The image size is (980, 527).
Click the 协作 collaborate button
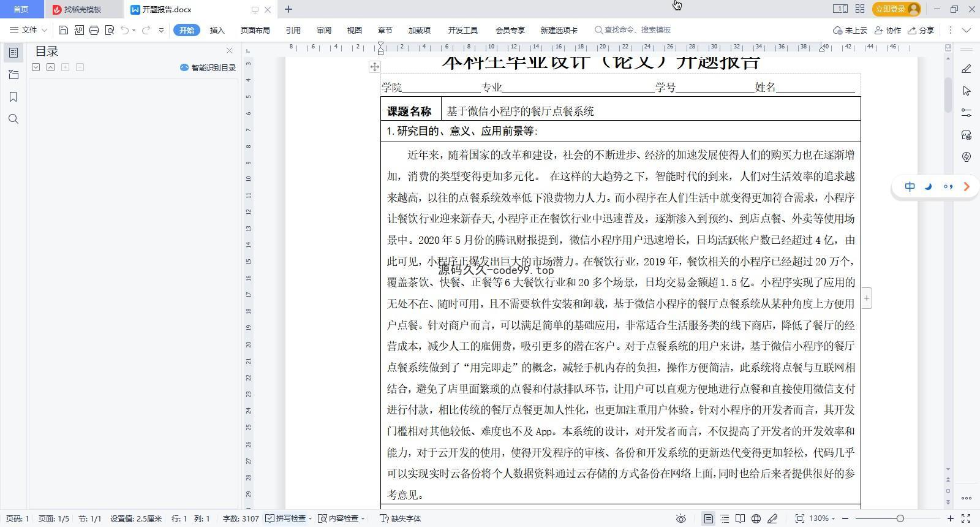(x=888, y=30)
